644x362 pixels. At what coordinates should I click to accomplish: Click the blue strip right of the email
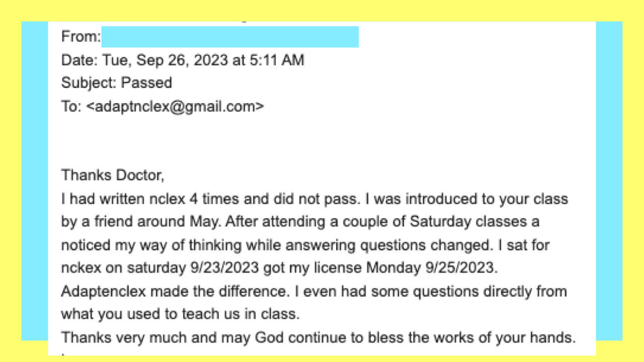click(x=609, y=181)
